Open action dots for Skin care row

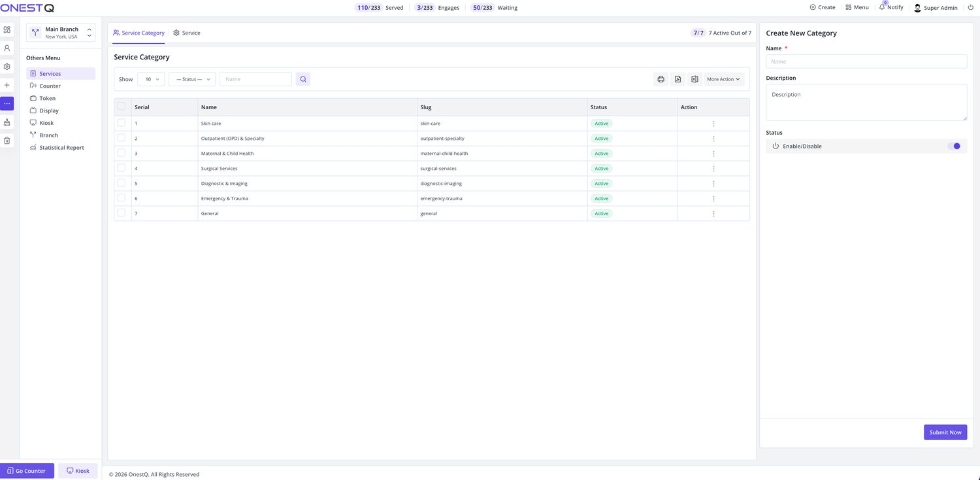[x=713, y=124]
